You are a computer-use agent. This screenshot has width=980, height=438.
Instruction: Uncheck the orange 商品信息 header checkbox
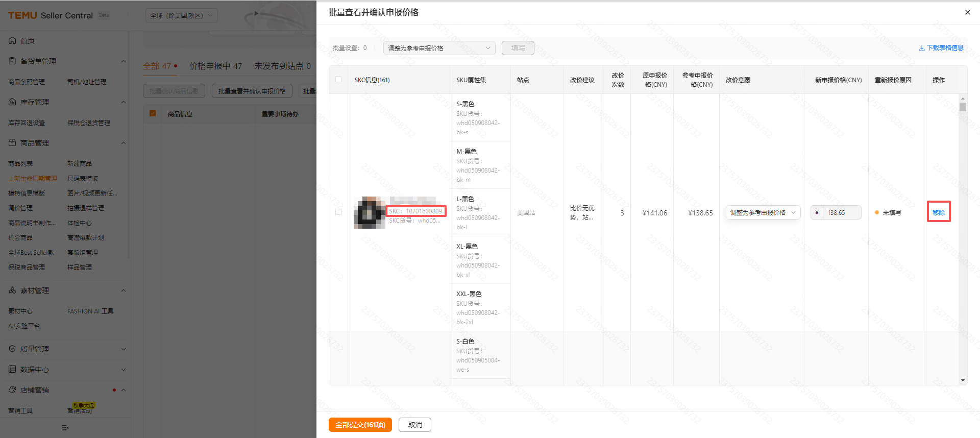(x=153, y=113)
